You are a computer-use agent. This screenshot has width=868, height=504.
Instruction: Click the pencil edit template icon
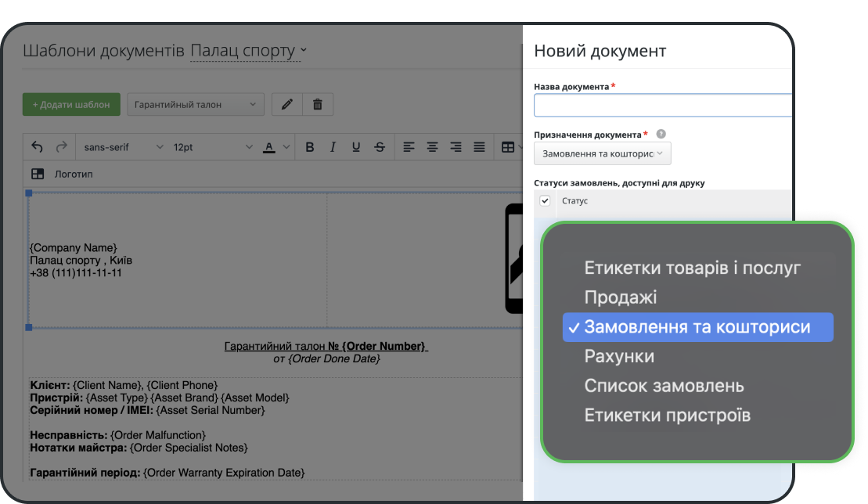coord(286,104)
